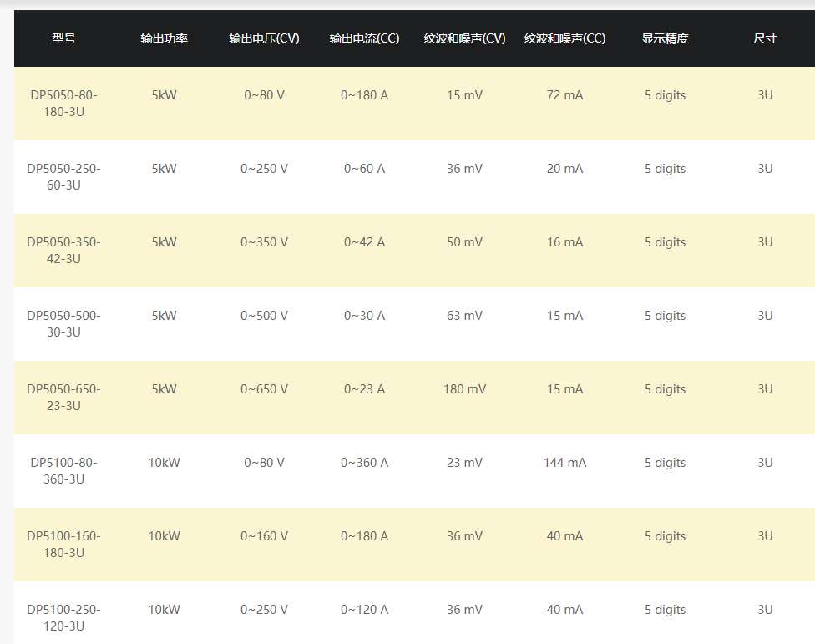
Task: Click the 纹波和噪声(CC) column header
Action: click(565, 38)
